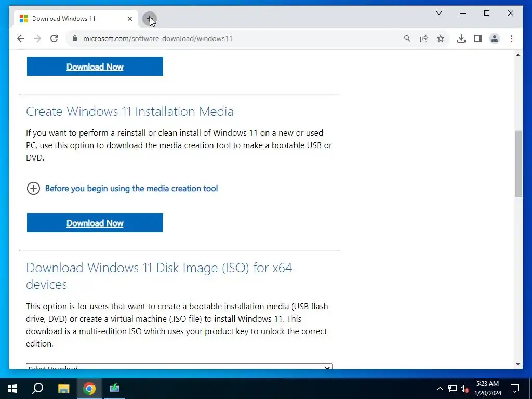532x399 pixels.
Task: Open the notification center icon
Action: click(x=515, y=389)
